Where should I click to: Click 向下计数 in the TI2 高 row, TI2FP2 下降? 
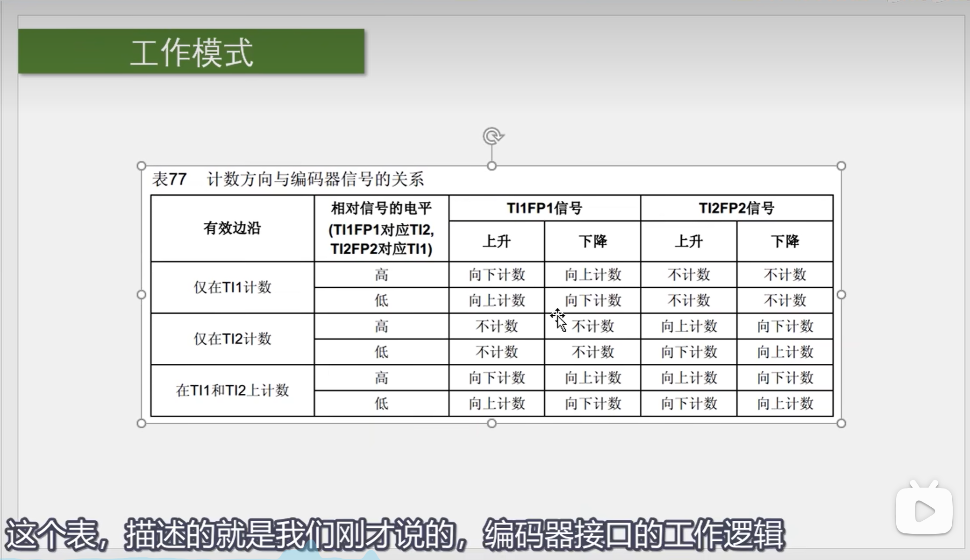(x=785, y=326)
